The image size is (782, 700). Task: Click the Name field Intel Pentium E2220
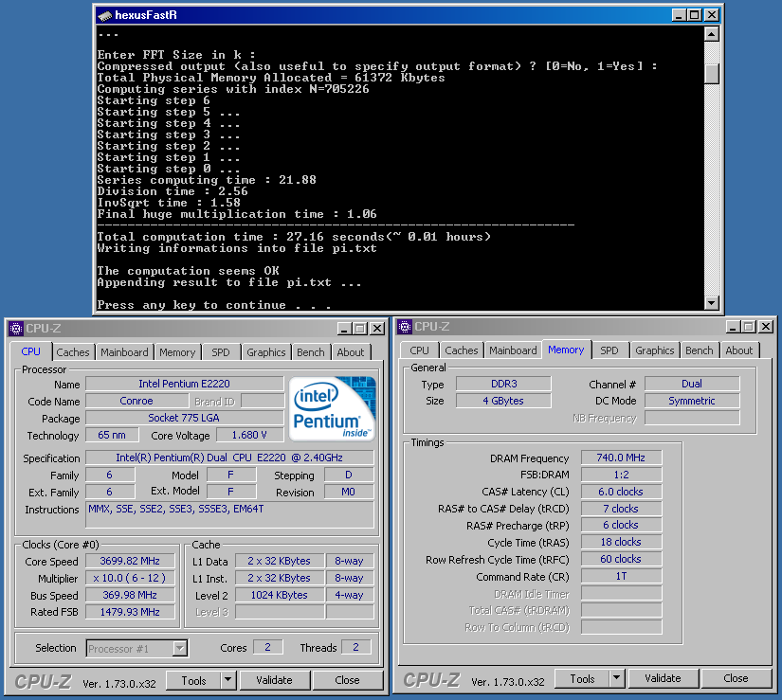pos(185,384)
